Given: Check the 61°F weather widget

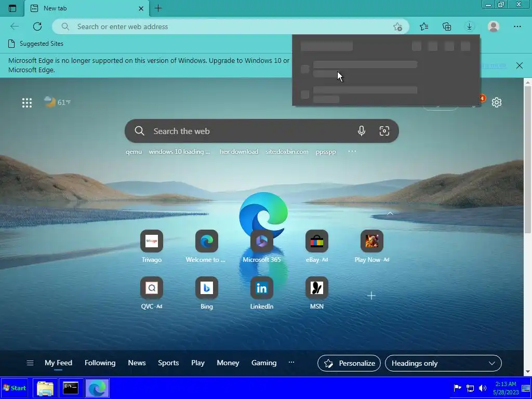Looking at the screenshot, I should coord(57,102).
